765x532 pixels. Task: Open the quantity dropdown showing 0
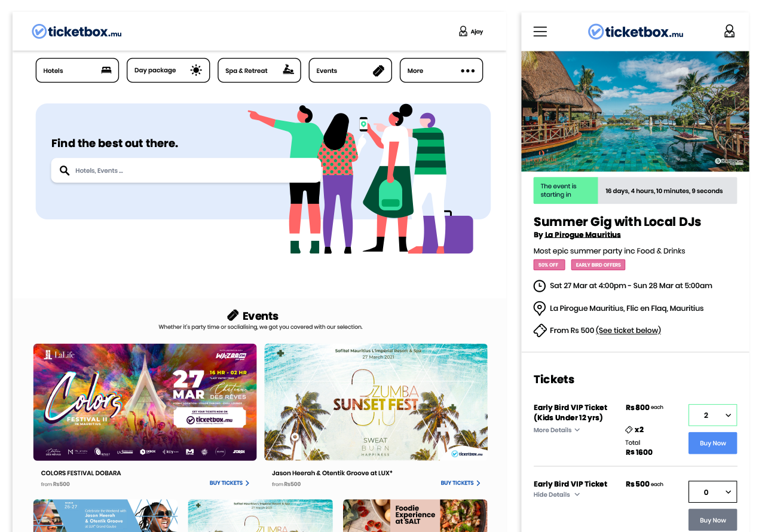[x=712, y=492]
